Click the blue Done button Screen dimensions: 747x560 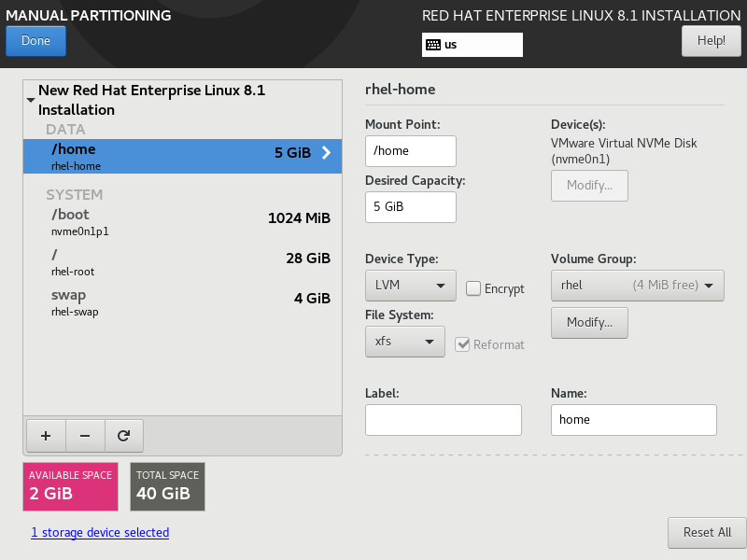[35, 41]
